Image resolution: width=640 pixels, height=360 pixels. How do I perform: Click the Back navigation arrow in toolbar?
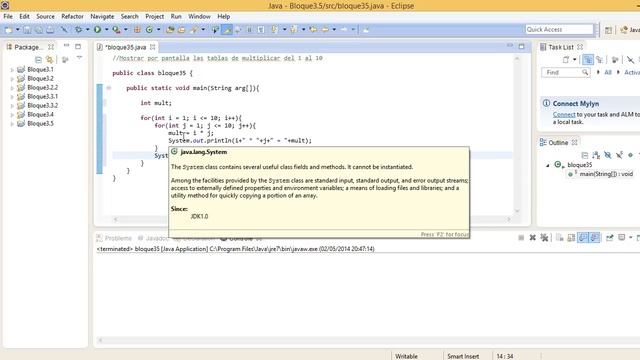[x=325, y=29]
